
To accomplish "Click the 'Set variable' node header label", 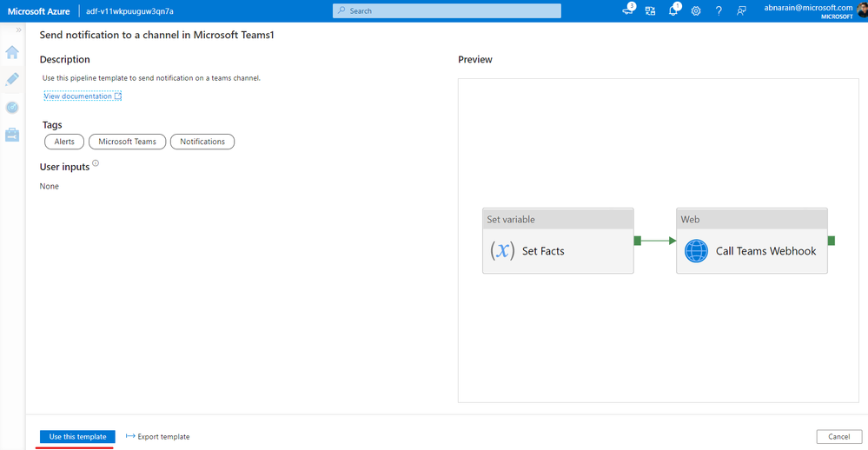I will [x=511, y=219].
